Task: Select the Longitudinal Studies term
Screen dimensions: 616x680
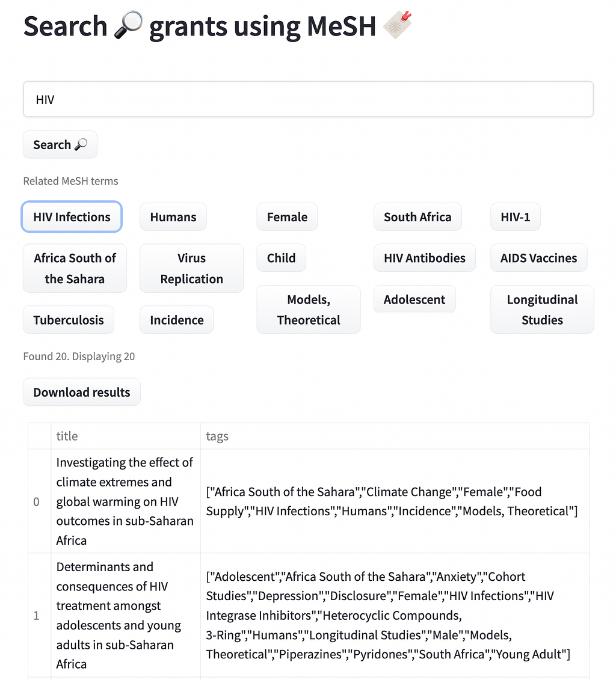Action: click(542, 310)
